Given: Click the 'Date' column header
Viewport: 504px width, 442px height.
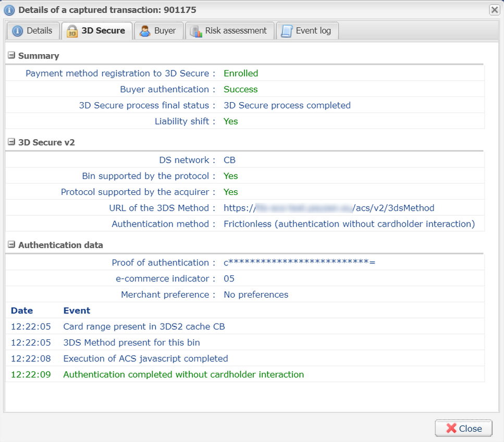Looking at the screenshot, I should click(22, 311).
